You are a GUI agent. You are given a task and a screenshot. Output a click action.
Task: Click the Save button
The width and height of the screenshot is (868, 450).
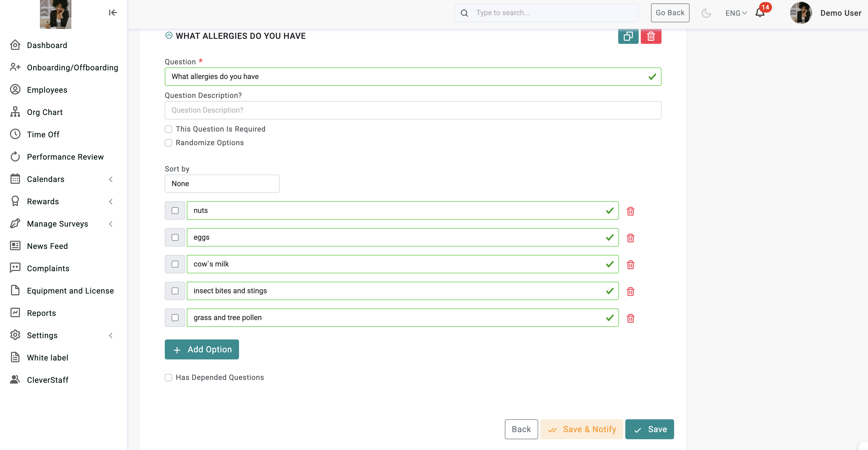point(649,429)
